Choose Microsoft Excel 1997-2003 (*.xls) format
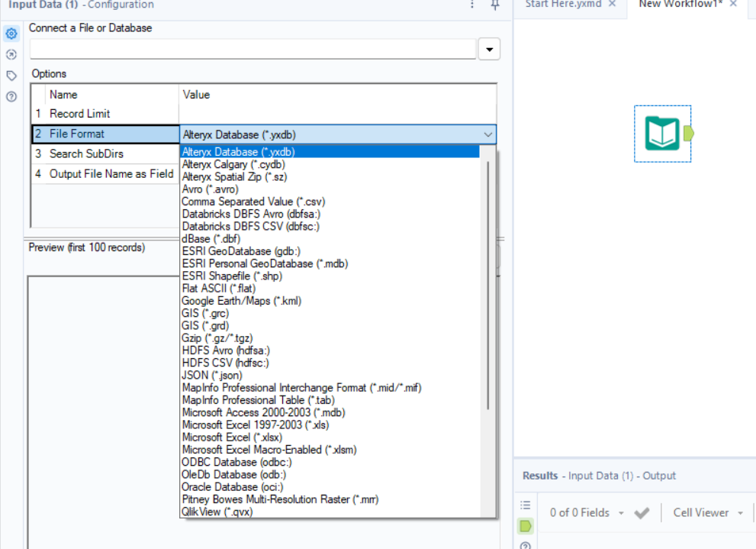This screenshot has height=549, width=756. [x=330, y=425]
